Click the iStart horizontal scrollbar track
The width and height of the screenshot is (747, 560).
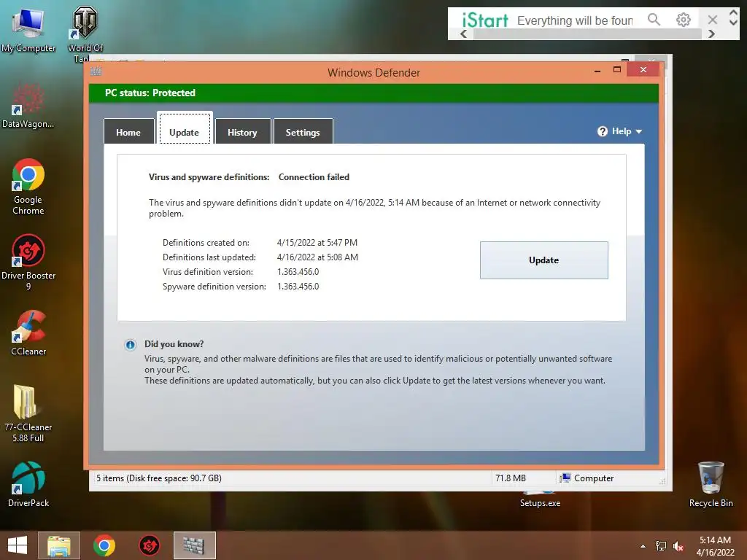click(587, 34)
